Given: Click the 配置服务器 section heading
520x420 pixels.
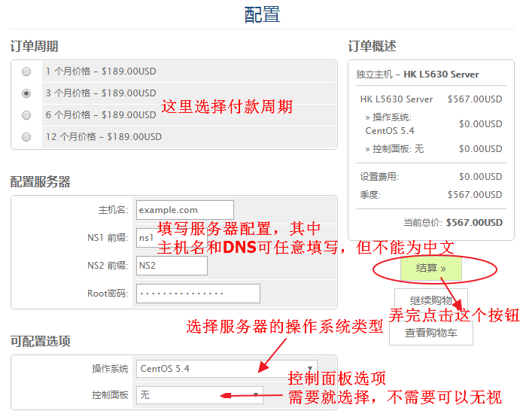Looking at the screenshot, I should coord(40,182).
